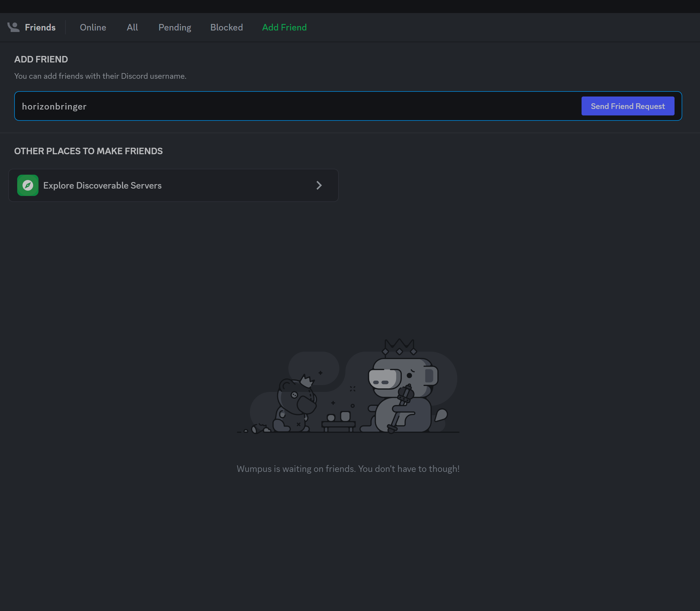This screenshot has width=700, height=611.
Task: Click OTHER PLACES TO MAKE FRIENDS heading
Action: tap(88, 151)
